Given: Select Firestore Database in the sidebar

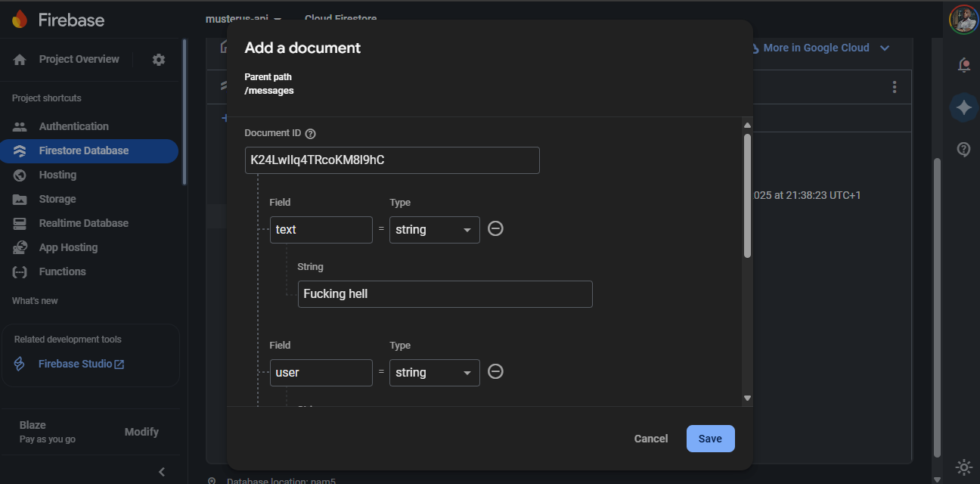Looking at the screenshot, I should [83, 150].
